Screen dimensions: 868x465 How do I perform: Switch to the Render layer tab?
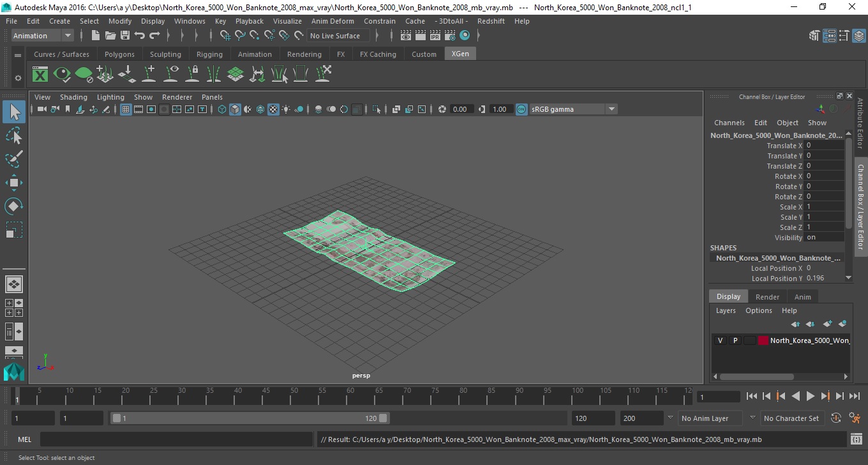[767, 297]
